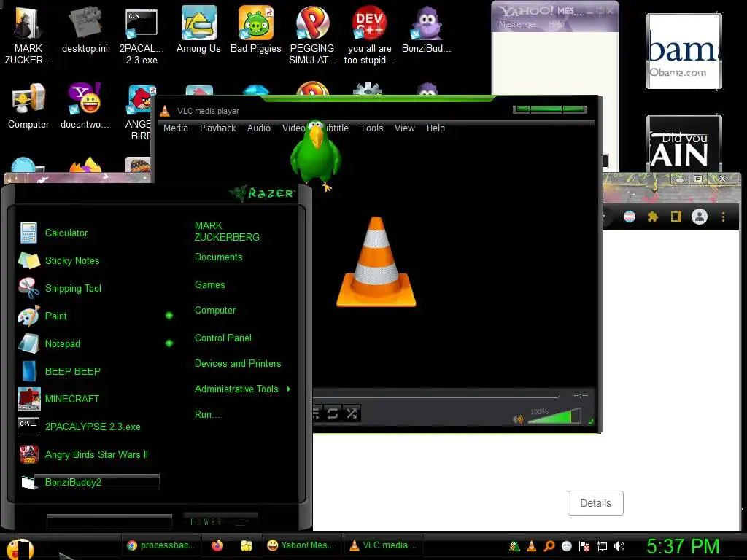Click the flag extension icon in Chrome toolbar
The width and height of the screenshot is (747, 560).
630,217
